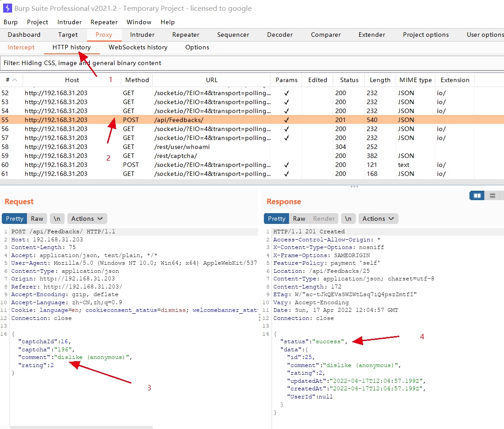Switch the Response editor to Raw view
This screenshot has width=504, height=429.
tap(299, 219)
